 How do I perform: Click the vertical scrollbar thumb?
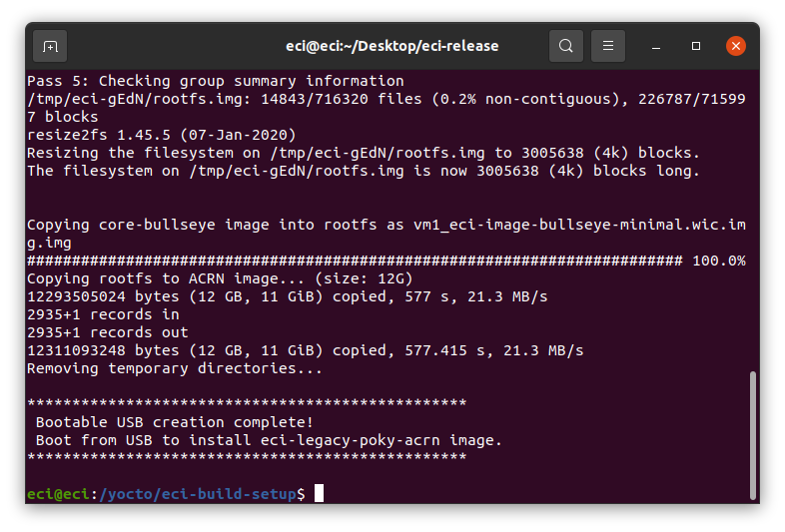tap(752, 435)
